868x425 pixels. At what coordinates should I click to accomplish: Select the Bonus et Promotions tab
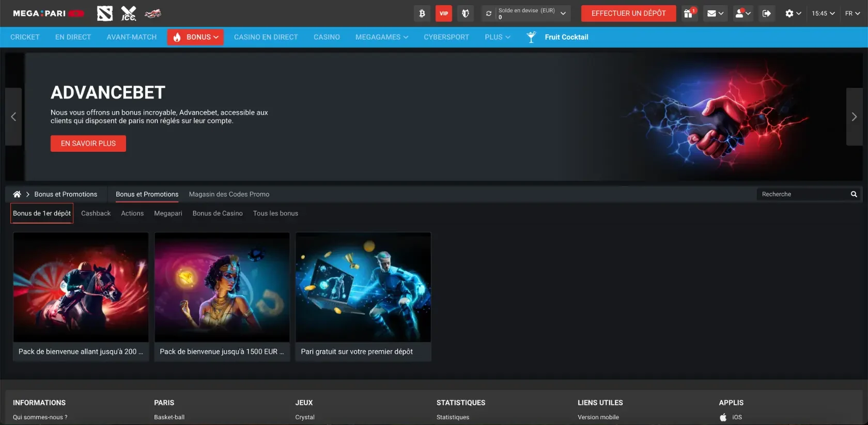pos(147,194)
